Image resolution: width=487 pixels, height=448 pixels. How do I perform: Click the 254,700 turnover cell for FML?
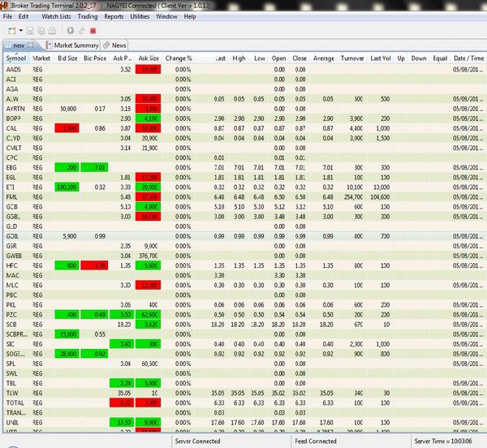[353, 197]
